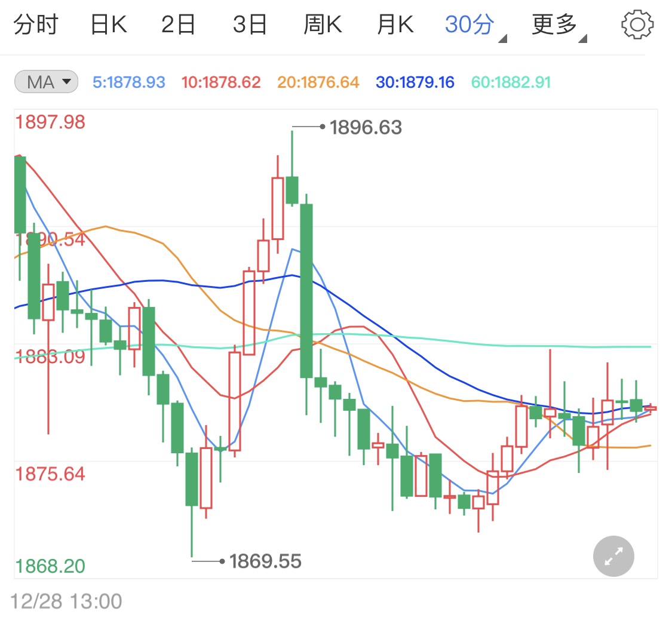Open the chart settings gear

[637, 24]
